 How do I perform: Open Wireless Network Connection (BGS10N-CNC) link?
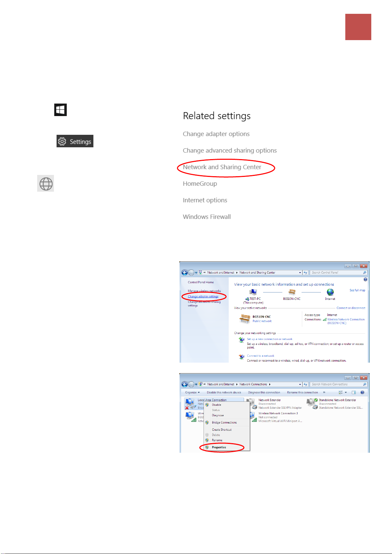[346, 321]
